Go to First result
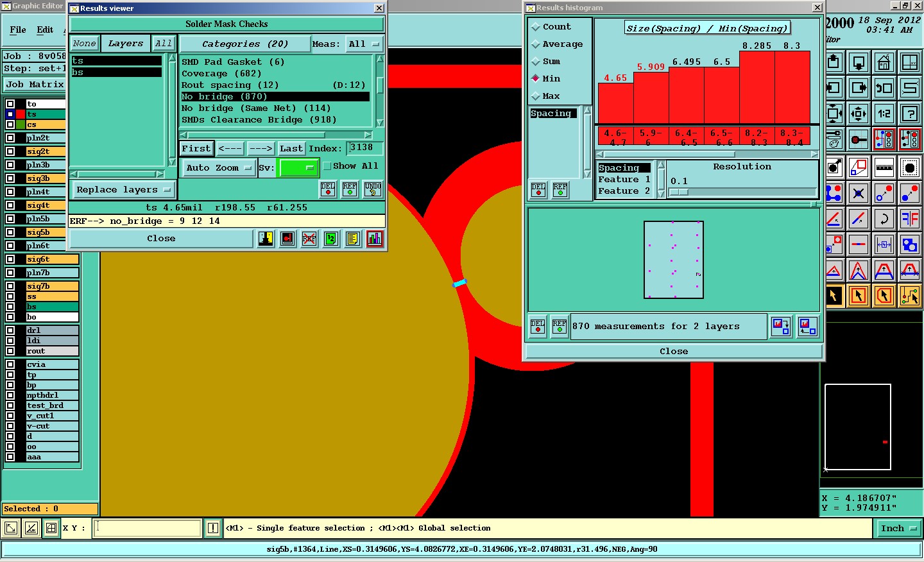 (196, 149)
